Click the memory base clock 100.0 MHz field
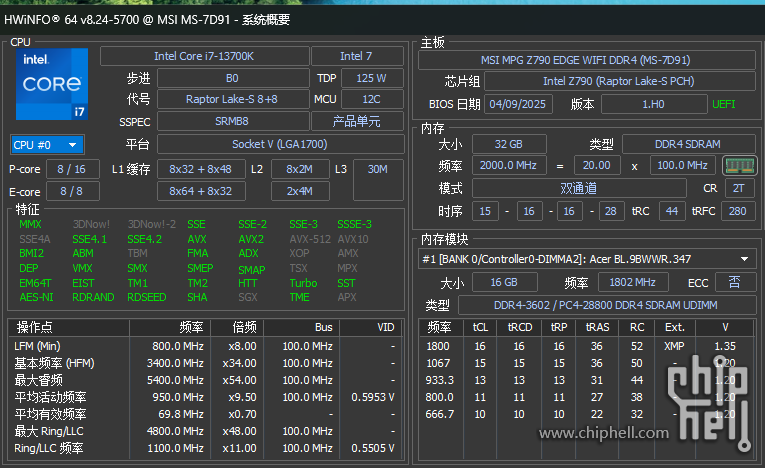This screenshot has height=468, width=765. pyautogui.click(x=683, y=165)
